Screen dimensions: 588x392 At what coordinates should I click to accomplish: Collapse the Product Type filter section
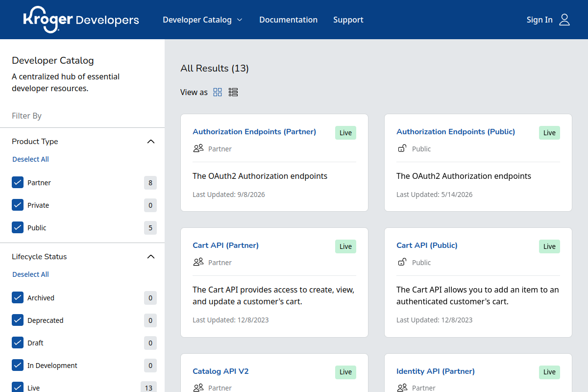point(151,142)
